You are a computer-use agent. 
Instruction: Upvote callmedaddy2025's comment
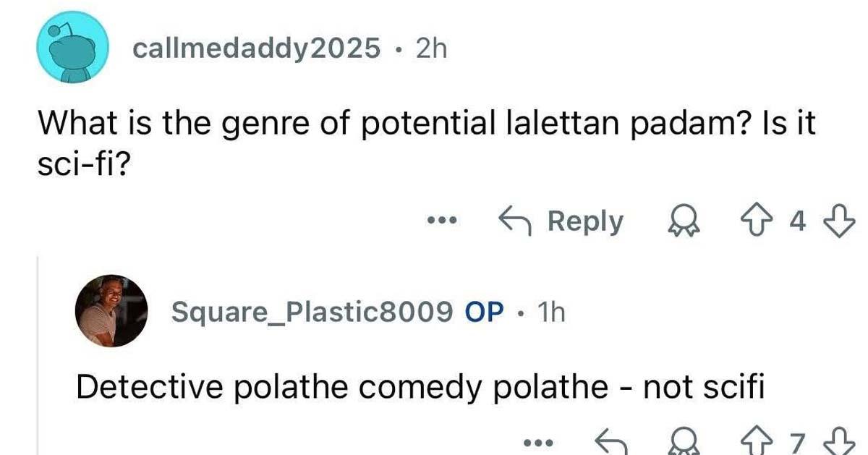765,221
